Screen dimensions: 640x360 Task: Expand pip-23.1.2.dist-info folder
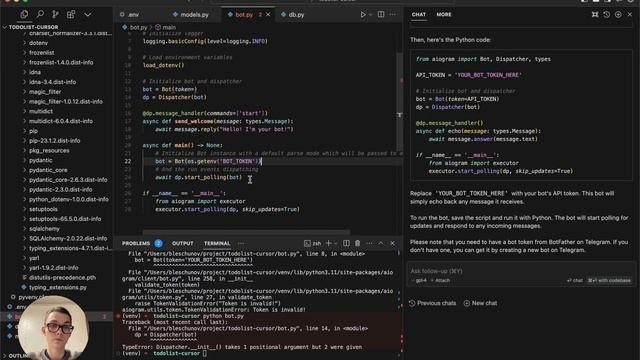pos(54,141)
